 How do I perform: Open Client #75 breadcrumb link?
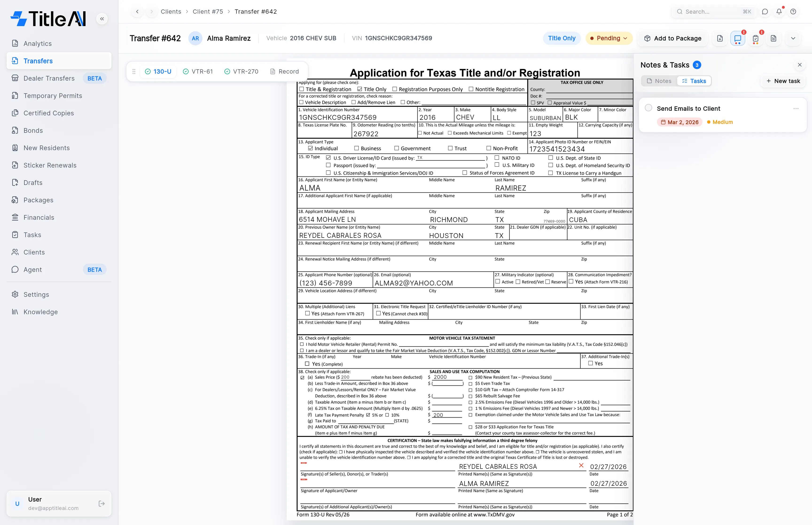[x=208, y=12]
